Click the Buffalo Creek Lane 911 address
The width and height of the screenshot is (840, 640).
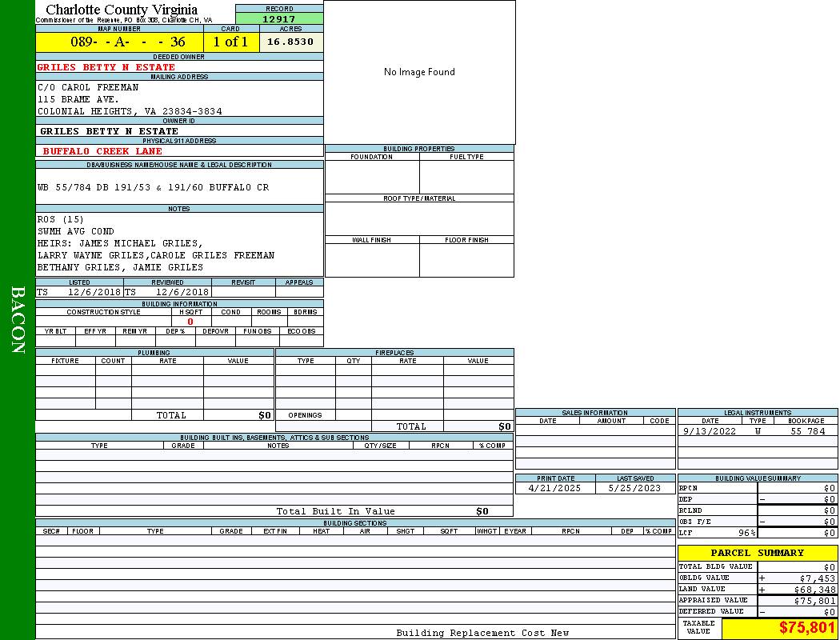[x=102, y=151]
